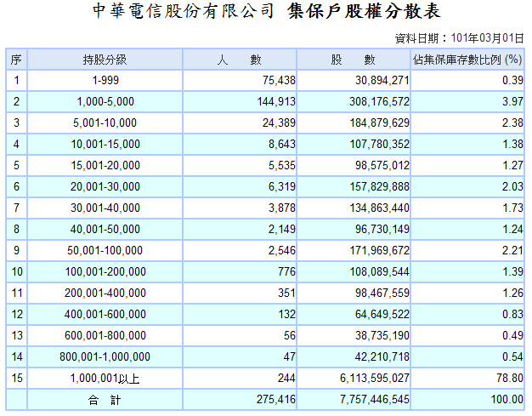Click the 144,913 holders value

pyautogui.click(x=276, y=101)
